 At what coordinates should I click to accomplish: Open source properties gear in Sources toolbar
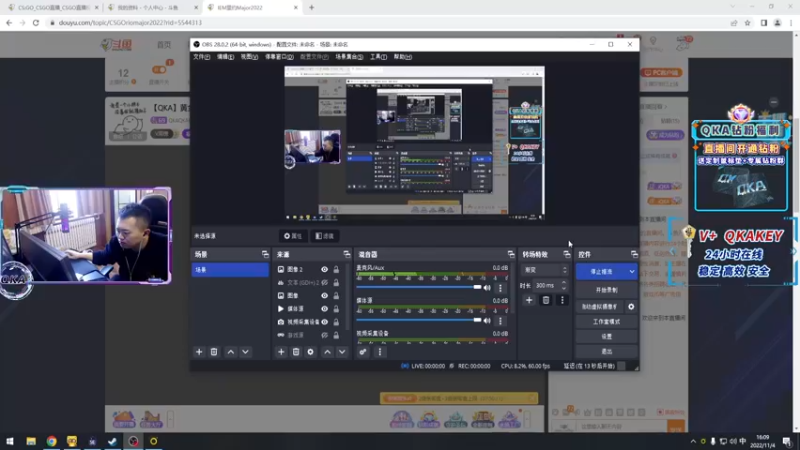(310, 352)
